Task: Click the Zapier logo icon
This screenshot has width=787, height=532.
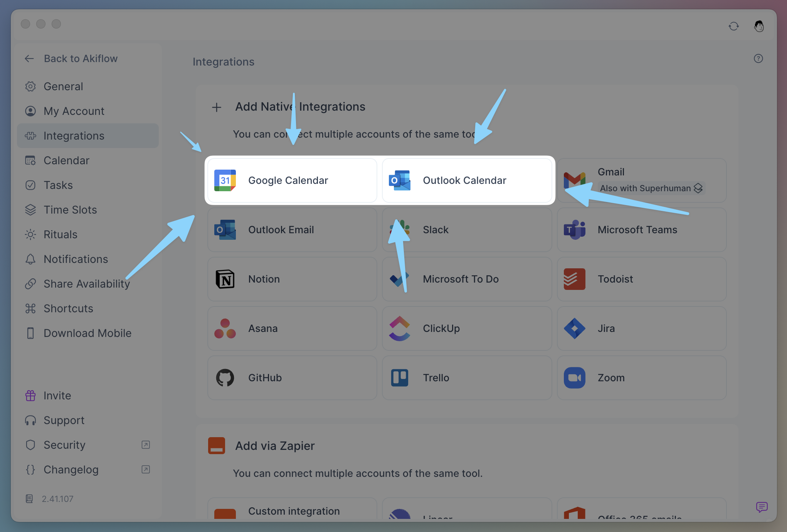Action: pyautogui.click(x=217, y=446)
